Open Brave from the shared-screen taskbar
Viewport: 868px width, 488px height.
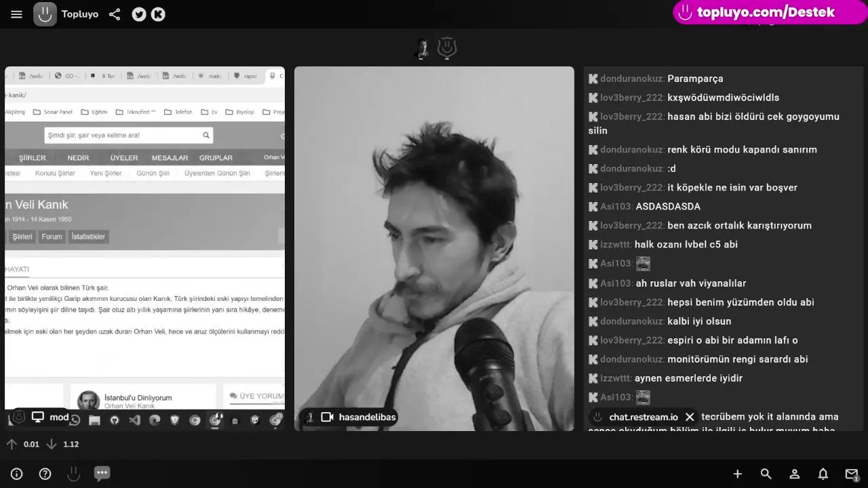[175, 420]
